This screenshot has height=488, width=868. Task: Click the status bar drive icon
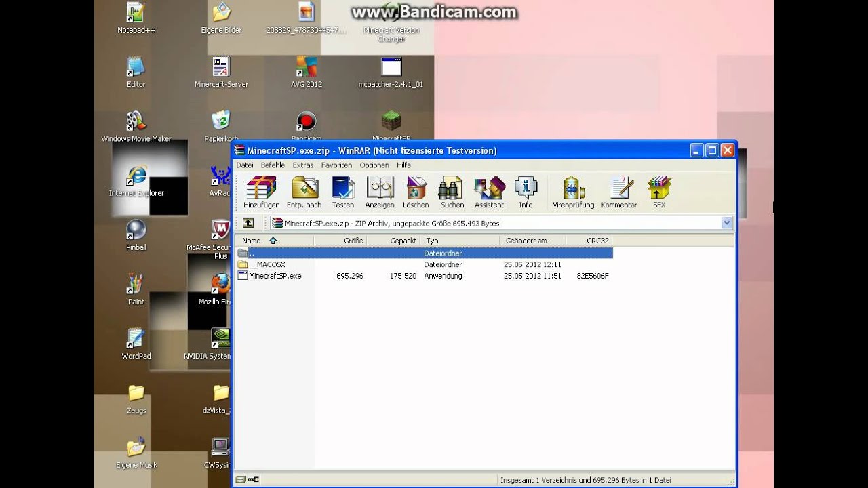tap(240, 479)
